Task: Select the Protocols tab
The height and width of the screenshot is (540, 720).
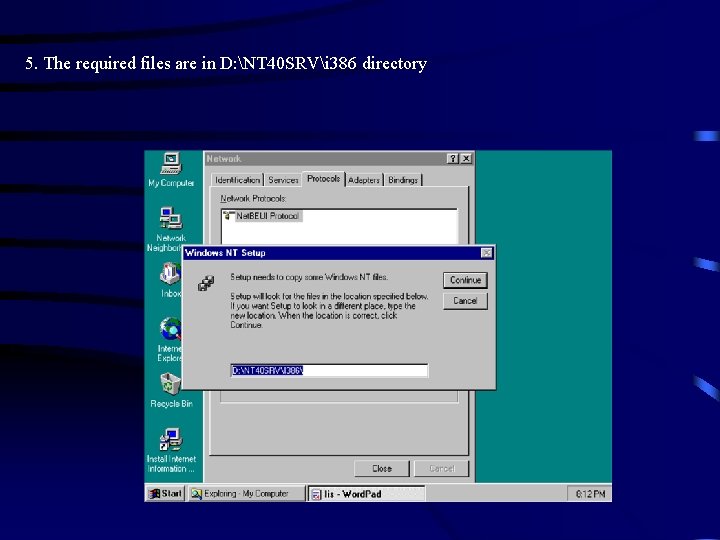Action: 324,179
